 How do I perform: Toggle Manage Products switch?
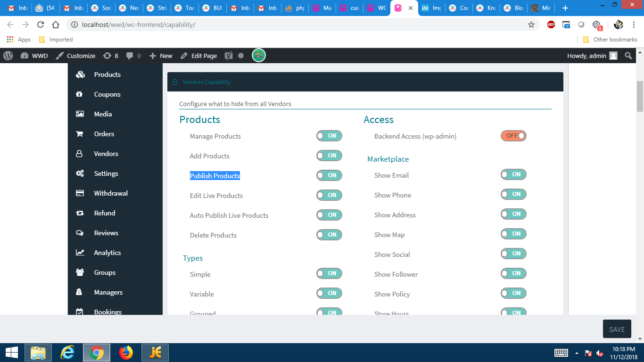[x=329, y=136]
